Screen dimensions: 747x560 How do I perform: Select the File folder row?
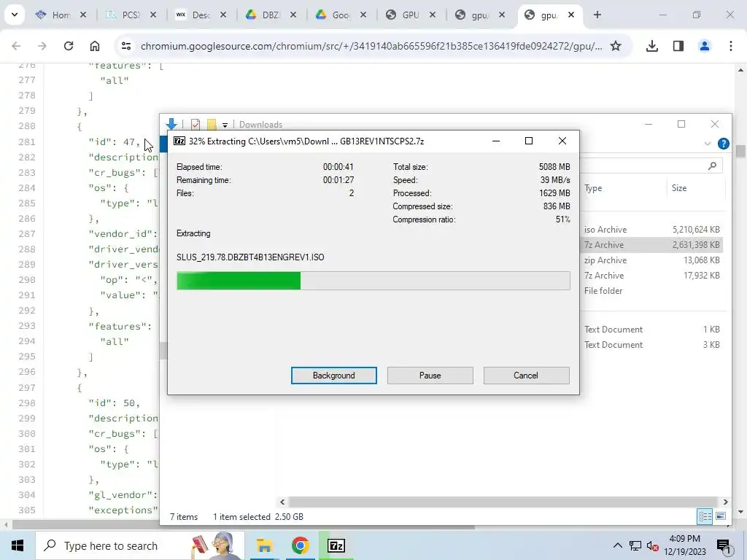click(651, 290)
